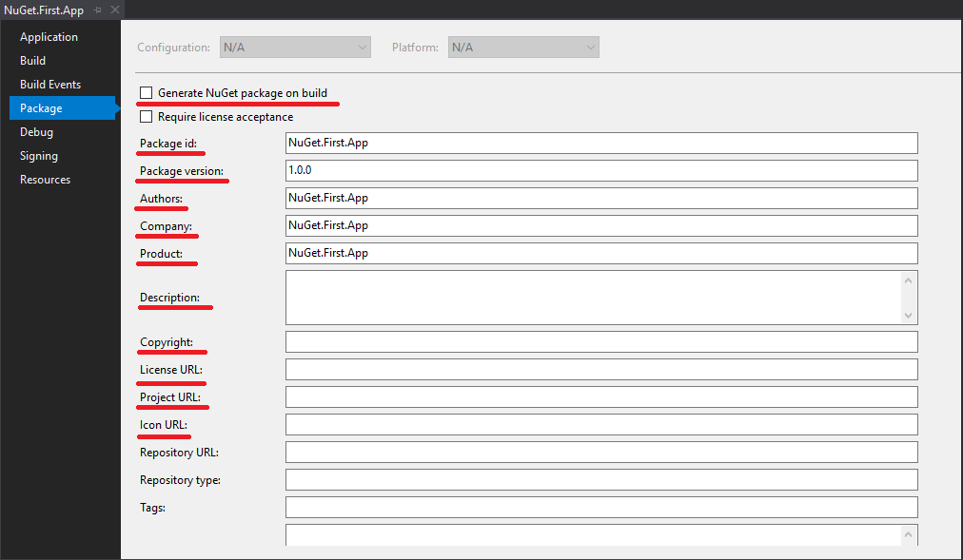Click the Project URL field

601,396
